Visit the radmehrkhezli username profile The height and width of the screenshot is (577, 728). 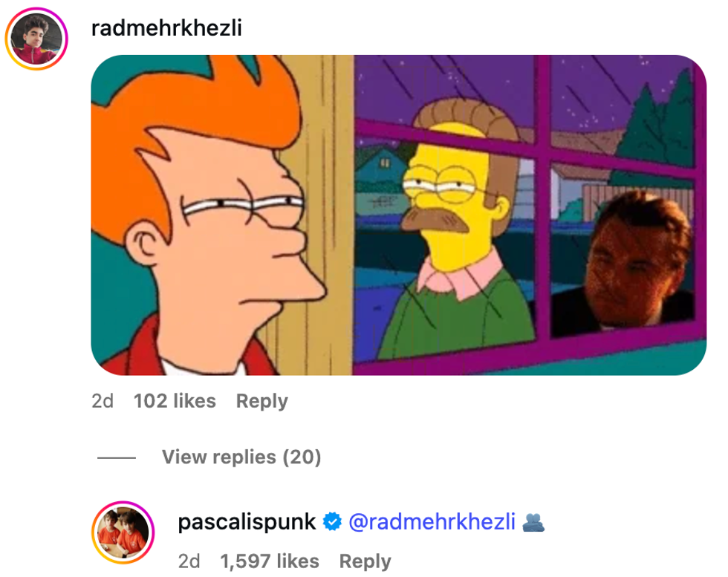166,28
